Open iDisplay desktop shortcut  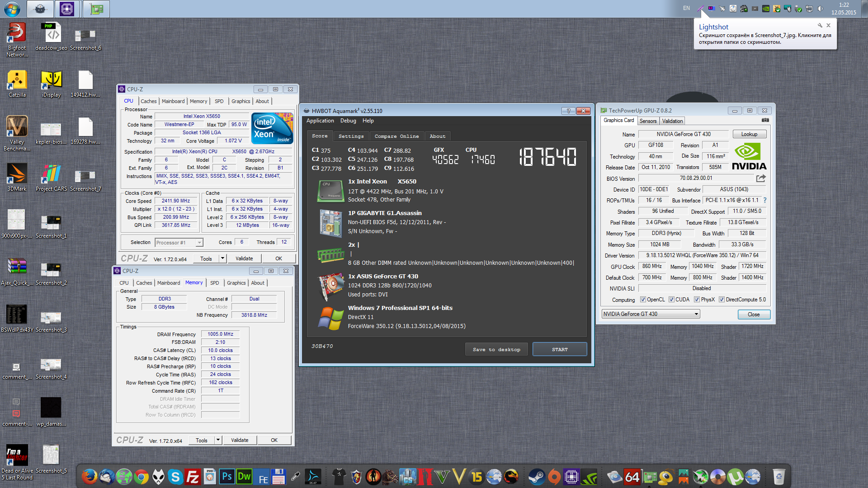click(51, 84)
